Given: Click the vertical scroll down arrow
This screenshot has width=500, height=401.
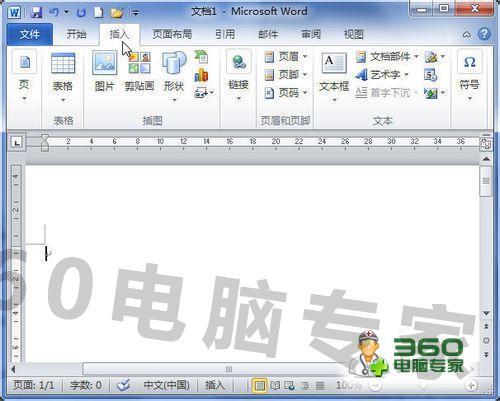Looking at the screenshot, I should 486,313.
